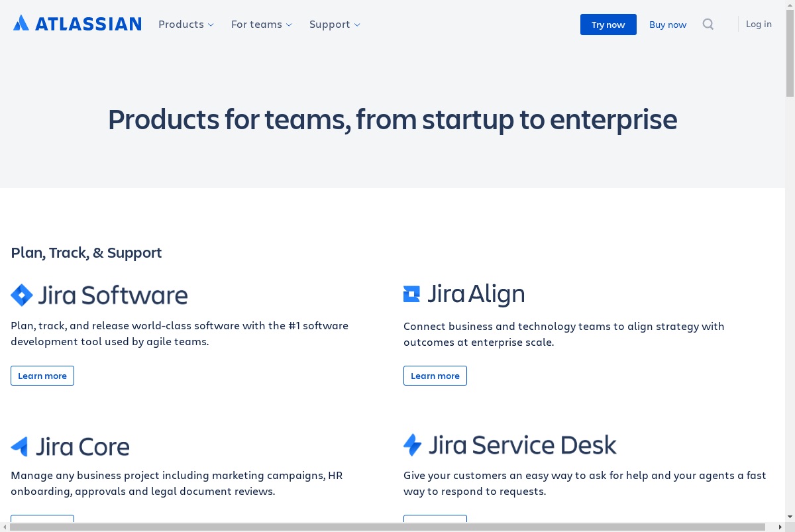795x532 pixels.
Task: Open the Log in link
Action: (759, 24)
